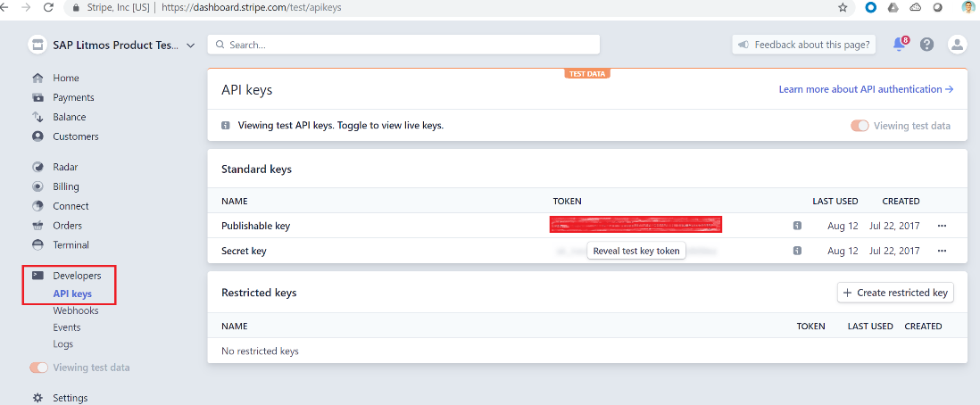Click the Radar icon
Screen dimensions: 980x405
[38, 167]
